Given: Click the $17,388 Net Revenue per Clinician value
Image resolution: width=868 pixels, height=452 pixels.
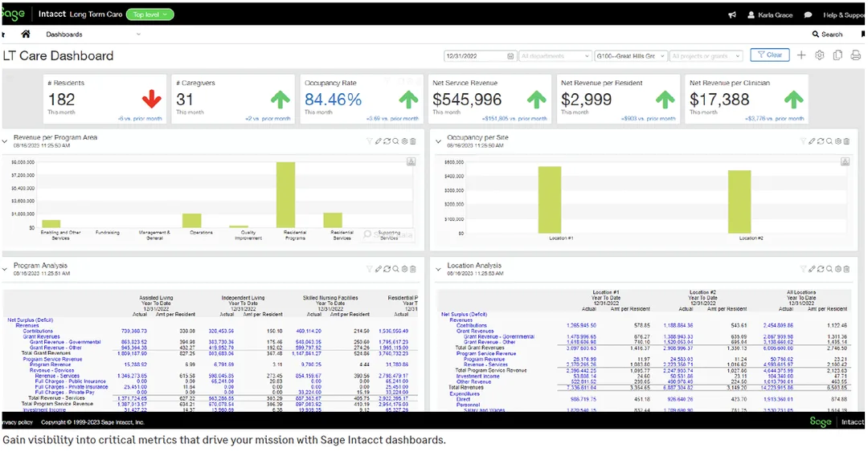Looking at the screenshot, I should pyautogui.click(x=719, y=100).
